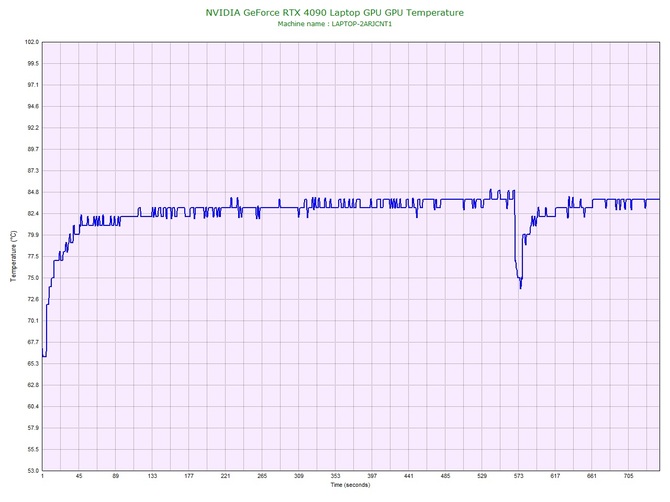Click the 94.6 y-axis value

pos(33,106)
